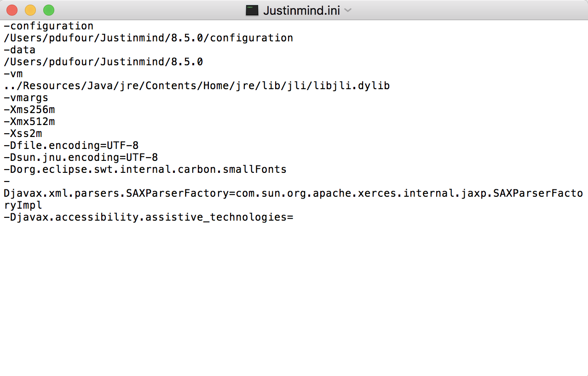Click the Justinmind.ini document icon in title bar
The image size is (588, 376).
click(x=252, y=10)
